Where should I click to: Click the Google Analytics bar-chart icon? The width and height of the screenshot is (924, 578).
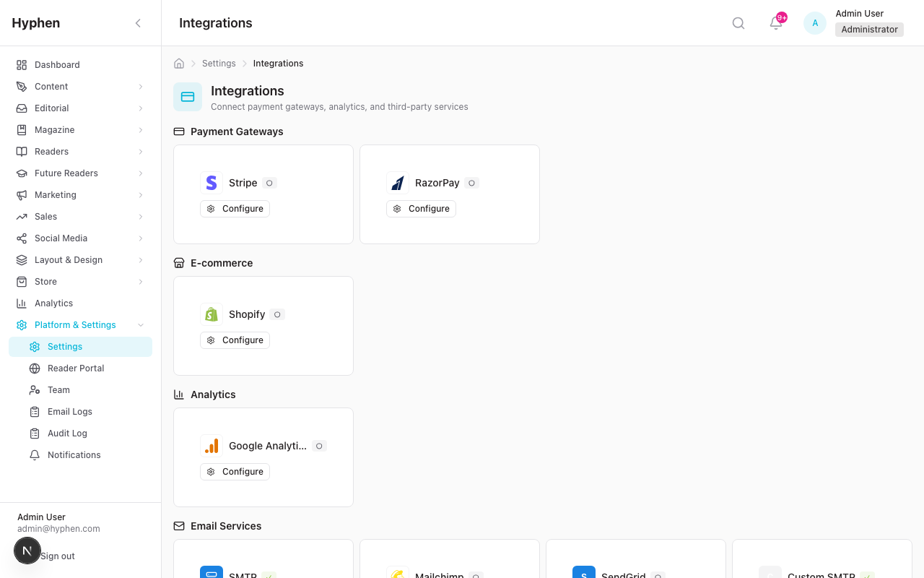tap(211, 446)
